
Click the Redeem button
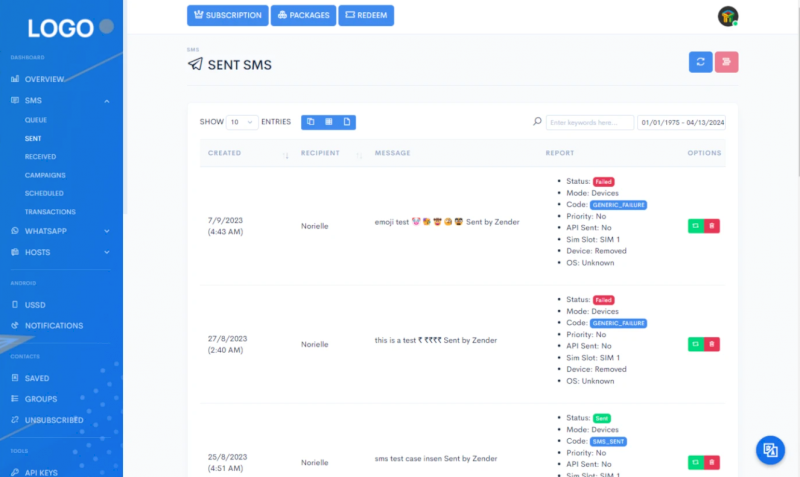[366, 15]
